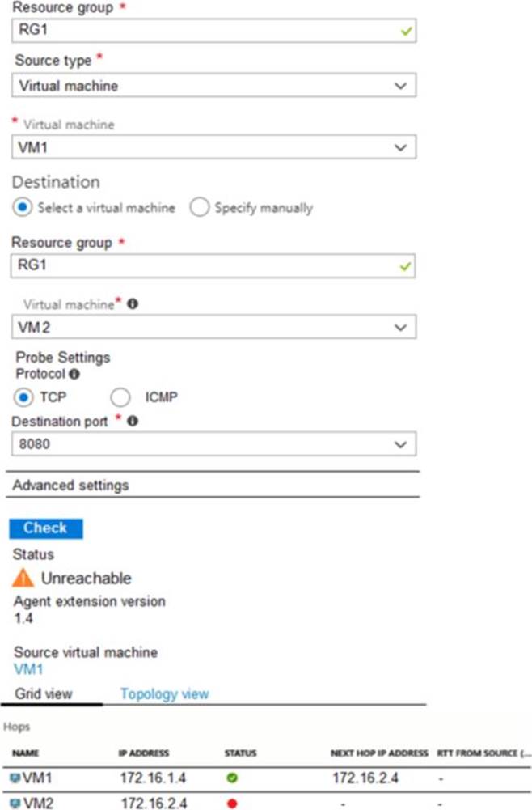Click the green status icon for VM1

point(234,778)
